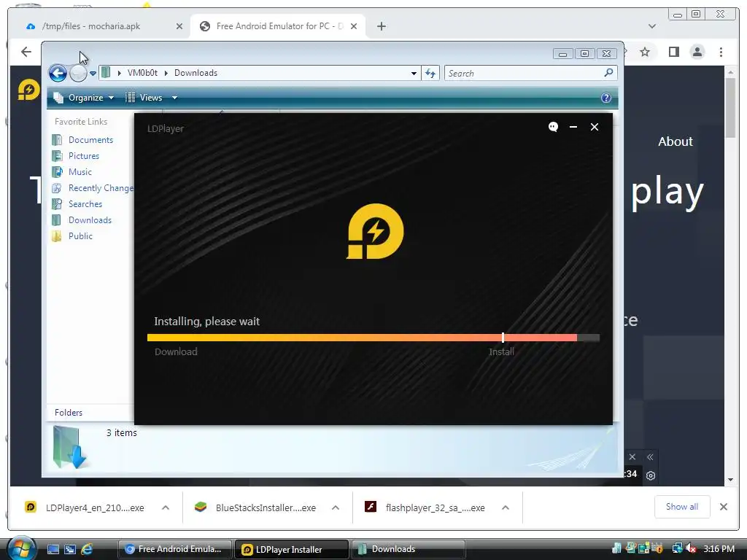This screenshot has width=747, height=560.
Task: Click the browser back arrow
Action: 26,52
